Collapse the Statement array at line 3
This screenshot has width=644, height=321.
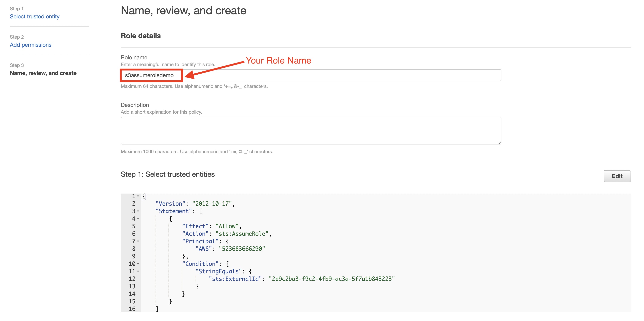point(138,211)
